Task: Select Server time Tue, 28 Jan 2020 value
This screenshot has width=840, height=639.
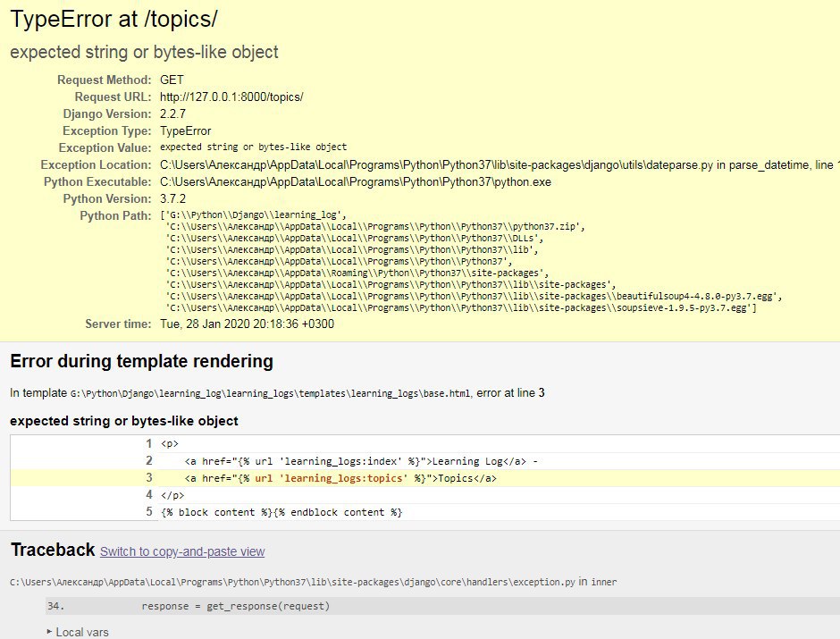Action: tap(247, 324)
